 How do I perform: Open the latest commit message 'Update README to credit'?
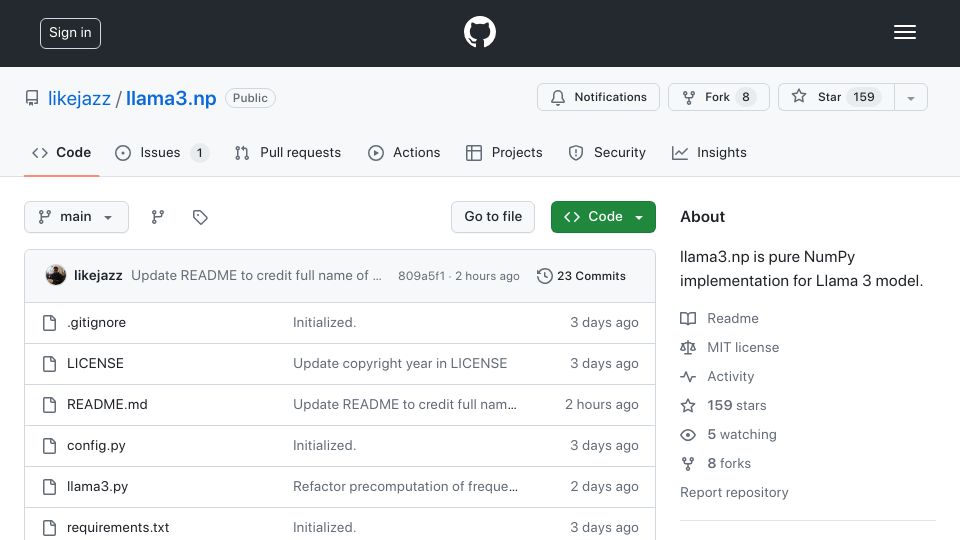[x=256, y=276]
